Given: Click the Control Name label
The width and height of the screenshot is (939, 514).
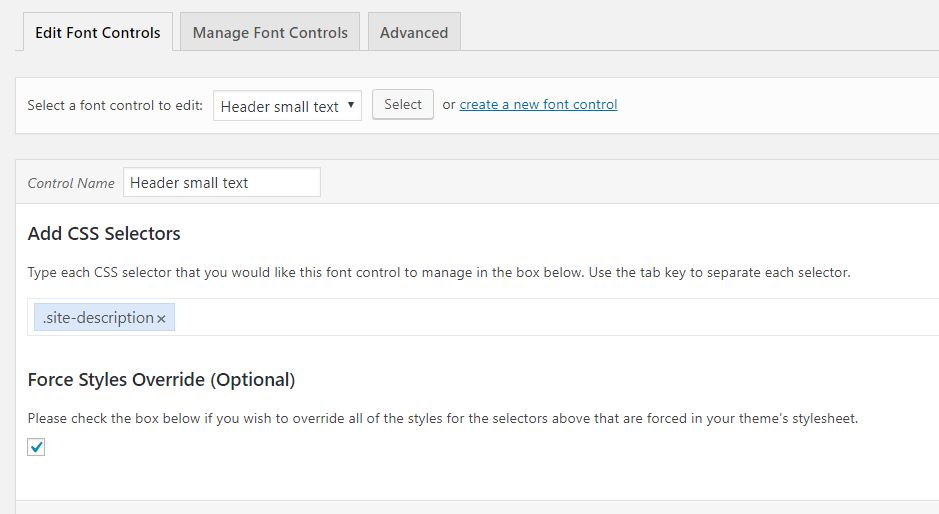Looking at the screenshot, I should (x=71, y=183).
